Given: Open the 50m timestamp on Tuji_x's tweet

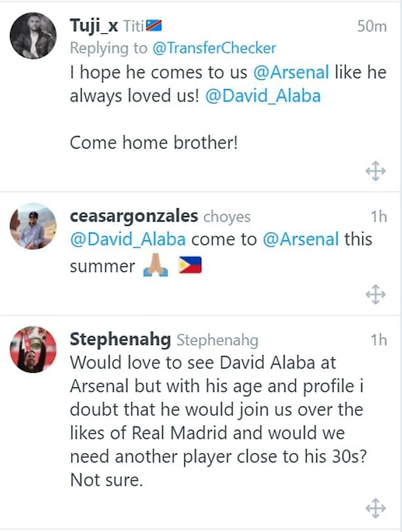Looking at the screenshot, I should [372, 26].
